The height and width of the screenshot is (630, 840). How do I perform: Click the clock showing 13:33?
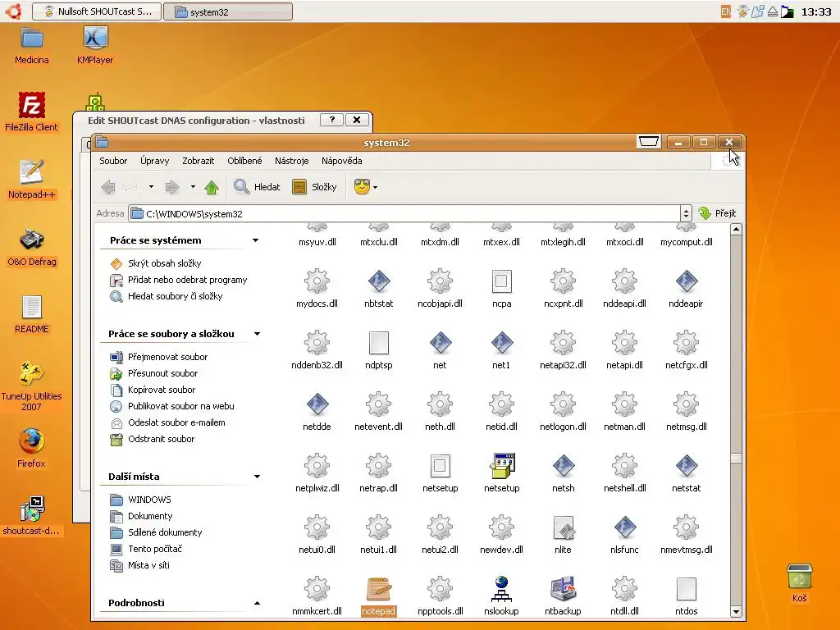(x=816, y=11)
